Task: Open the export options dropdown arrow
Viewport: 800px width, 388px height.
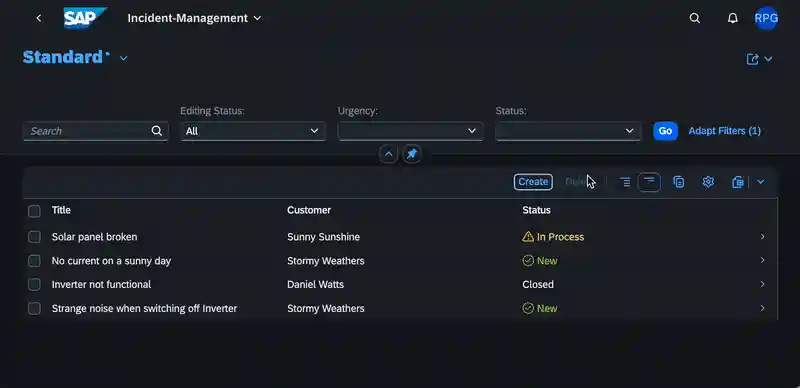Action: (760, 182)
